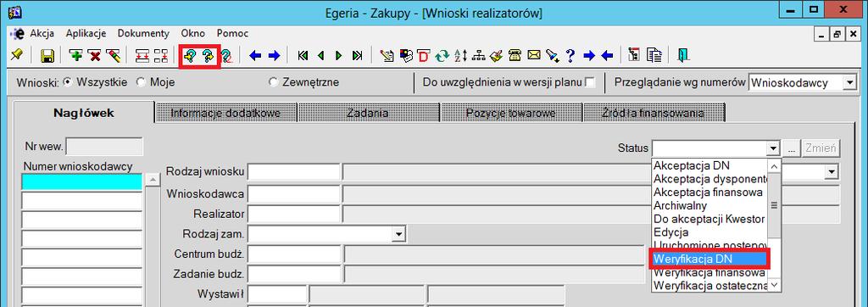Click the color palette card icon in toolbar
Viewport: 868px width, 307px height.
point(406,55)
